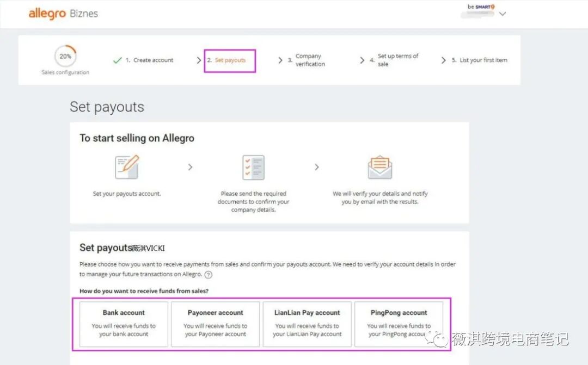Click the help question mark icon after Allegro

click(208, 275)
